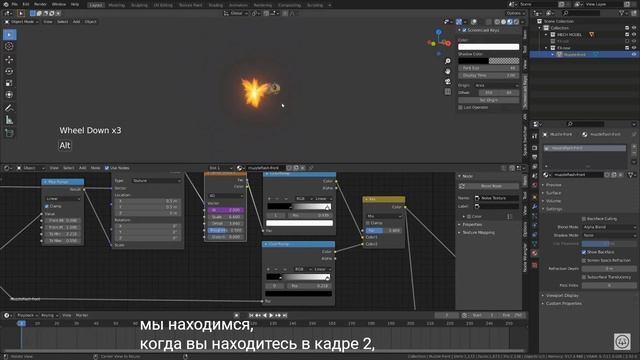Toggle Clamp checkbox in Map Range node
Screen dimensions: 640x360
[47, 207]
